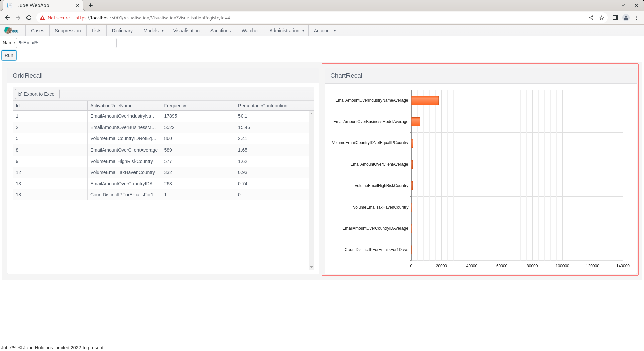Click the 0.93 percentage cell

(x=272, y=172)
